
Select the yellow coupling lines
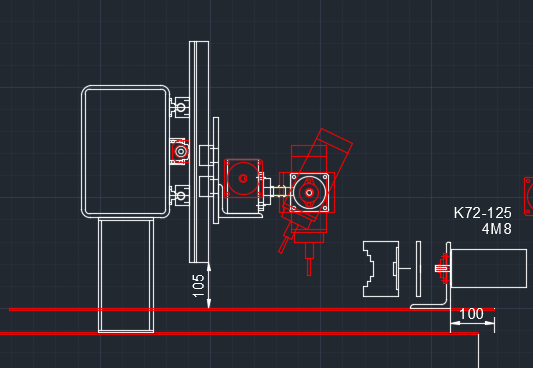283,191
